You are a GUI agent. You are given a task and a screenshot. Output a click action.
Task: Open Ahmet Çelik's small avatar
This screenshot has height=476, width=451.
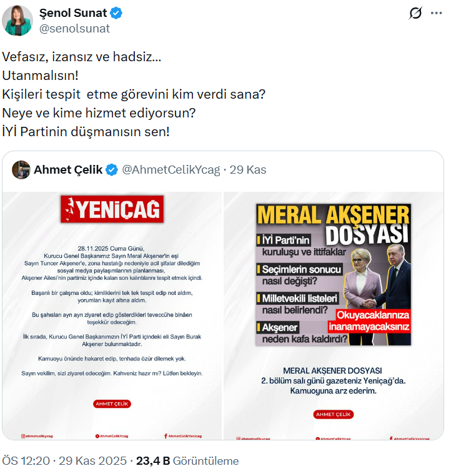21,170
